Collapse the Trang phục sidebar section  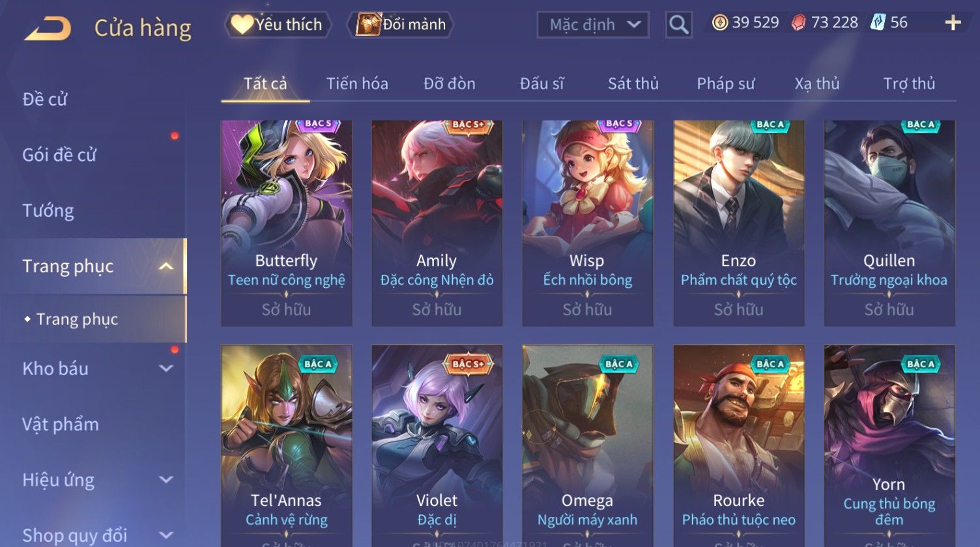tap(166, 266)
